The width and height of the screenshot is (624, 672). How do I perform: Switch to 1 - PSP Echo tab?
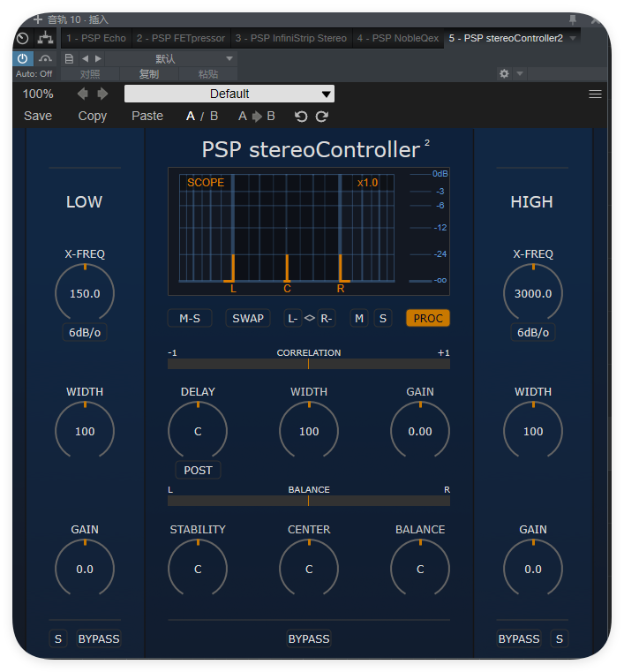click(x=96, y=38)
